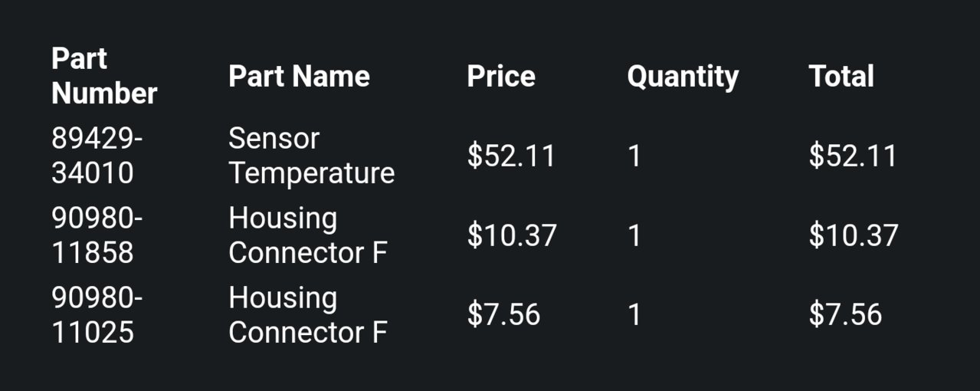Click the Part Name column header
The height and width of the screenshot is (391, 980).
(x=299, y=76)
